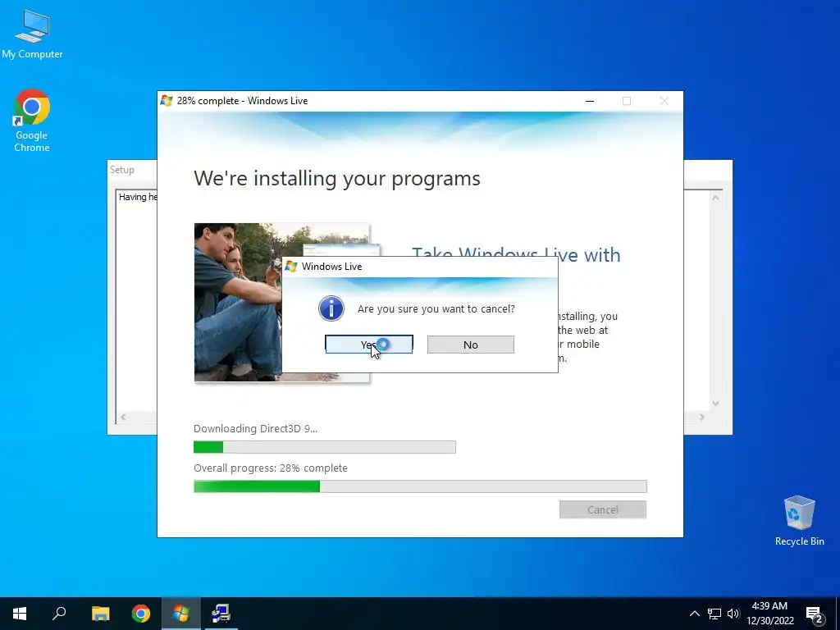Viewport: 840px width, 630px height.
Task: Click the installer window title bar flag icon
Action: coord(167,101)
